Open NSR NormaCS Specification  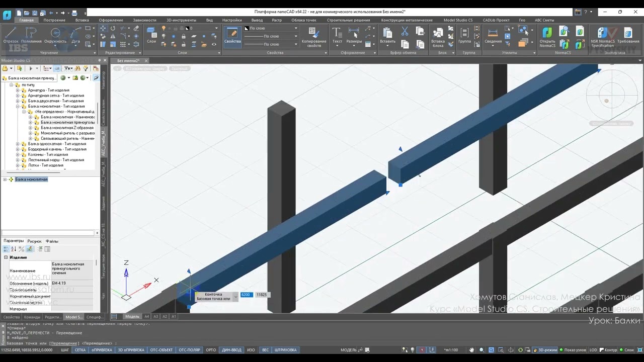tap(602, 37)
